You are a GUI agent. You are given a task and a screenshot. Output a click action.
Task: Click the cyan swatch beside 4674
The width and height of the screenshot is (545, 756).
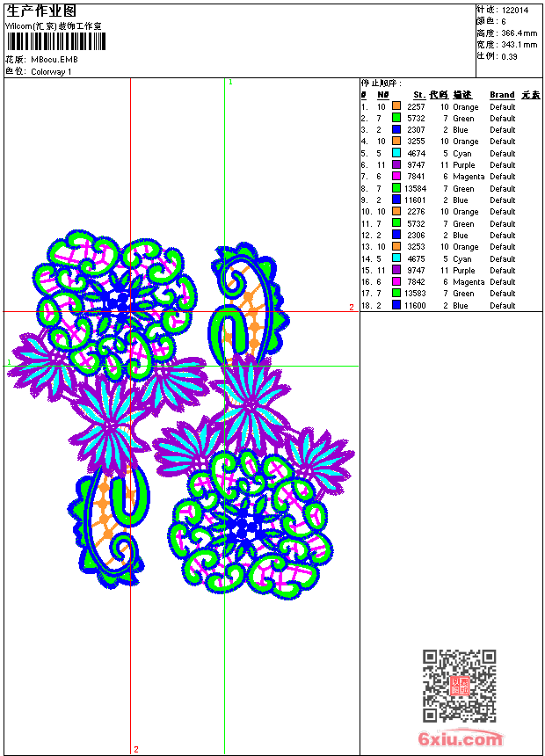click(396, 153)
